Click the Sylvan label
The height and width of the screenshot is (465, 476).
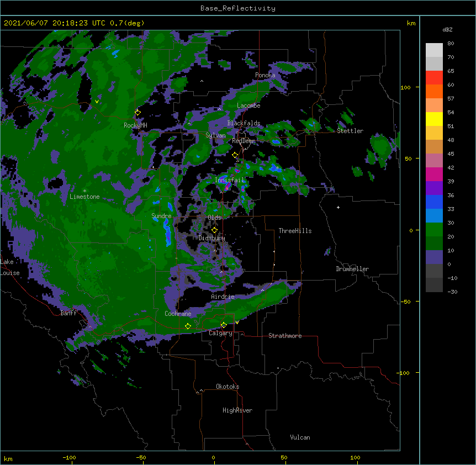point(215,135)
